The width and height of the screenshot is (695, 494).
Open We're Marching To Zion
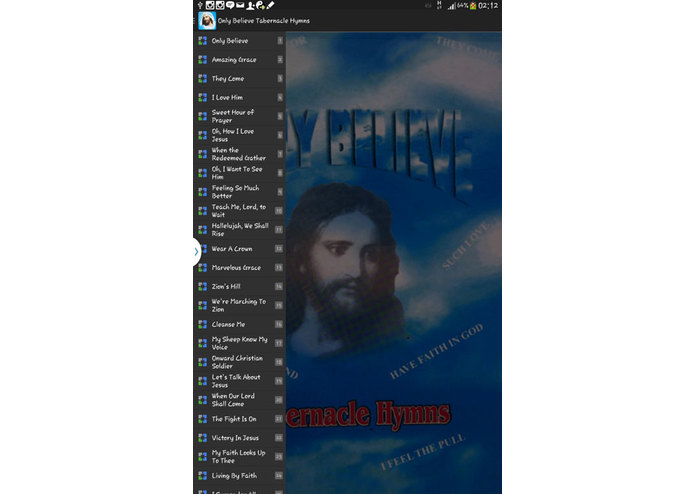(x=239, y=305)
